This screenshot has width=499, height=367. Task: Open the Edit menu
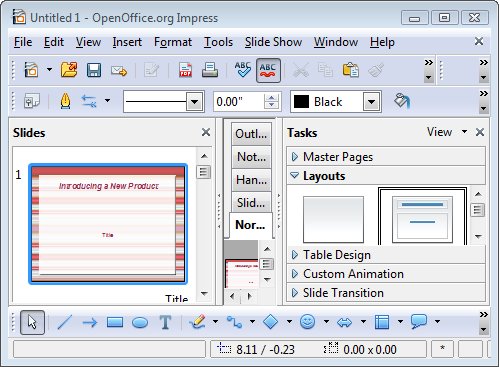pos(54,42)
